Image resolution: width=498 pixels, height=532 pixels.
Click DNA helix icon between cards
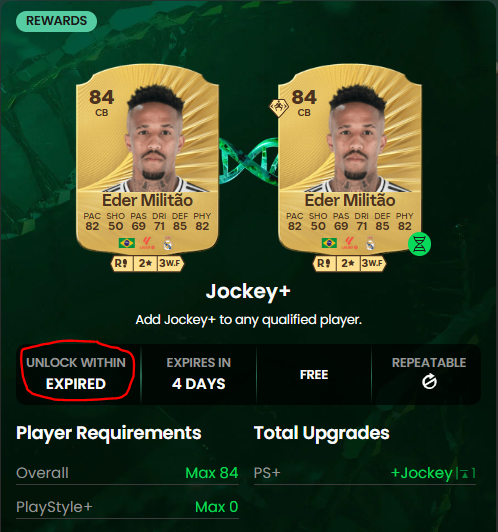coord(248,162)
